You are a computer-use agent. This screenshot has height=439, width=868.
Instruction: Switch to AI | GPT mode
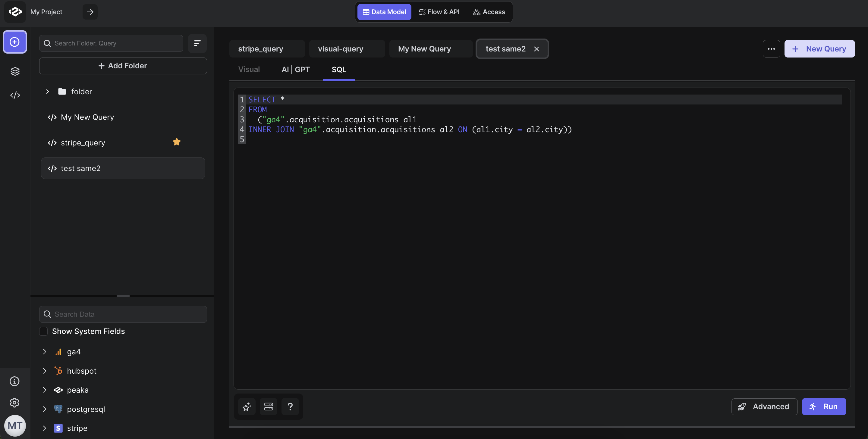(x=295, y=69)
